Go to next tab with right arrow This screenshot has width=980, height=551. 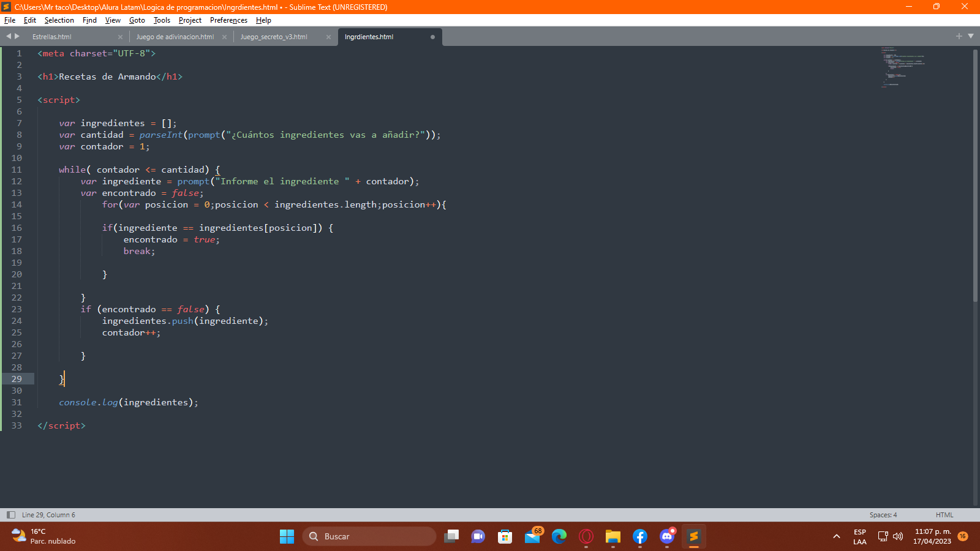(x=17, y=36)
